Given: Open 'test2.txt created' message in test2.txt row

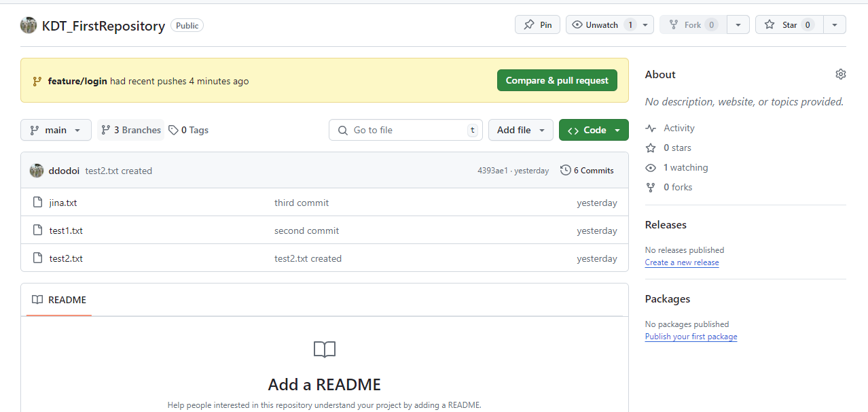Looking at the screenshot, I should pos(308,258).
